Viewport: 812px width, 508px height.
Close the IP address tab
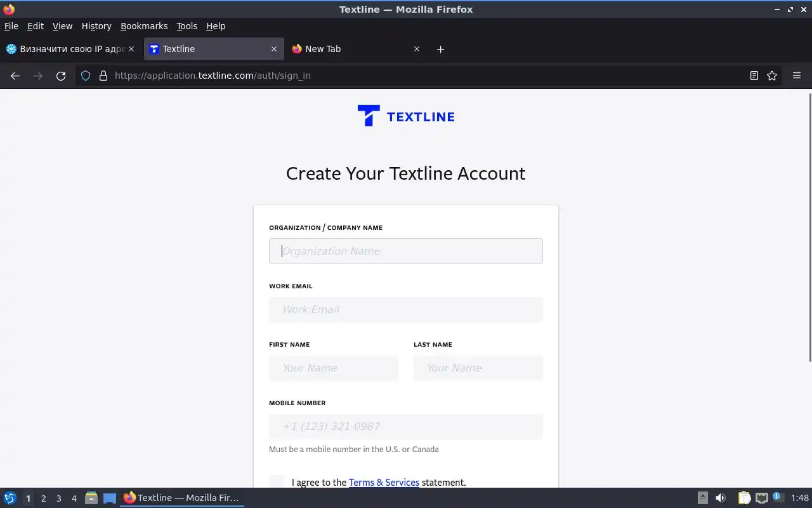(x=131, y=49)
